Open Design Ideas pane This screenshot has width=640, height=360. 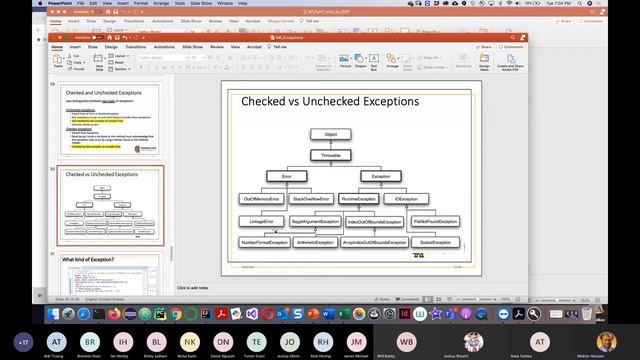pos(484,62)
